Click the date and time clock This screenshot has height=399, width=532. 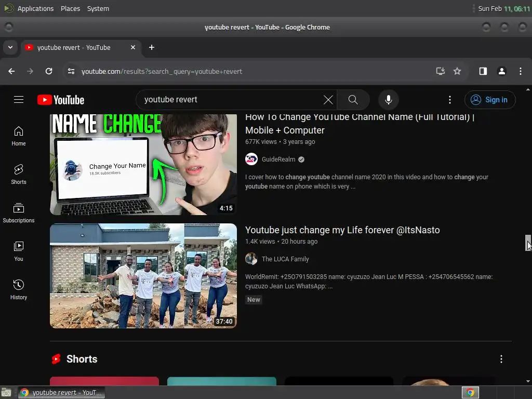(x=503, y=8)
